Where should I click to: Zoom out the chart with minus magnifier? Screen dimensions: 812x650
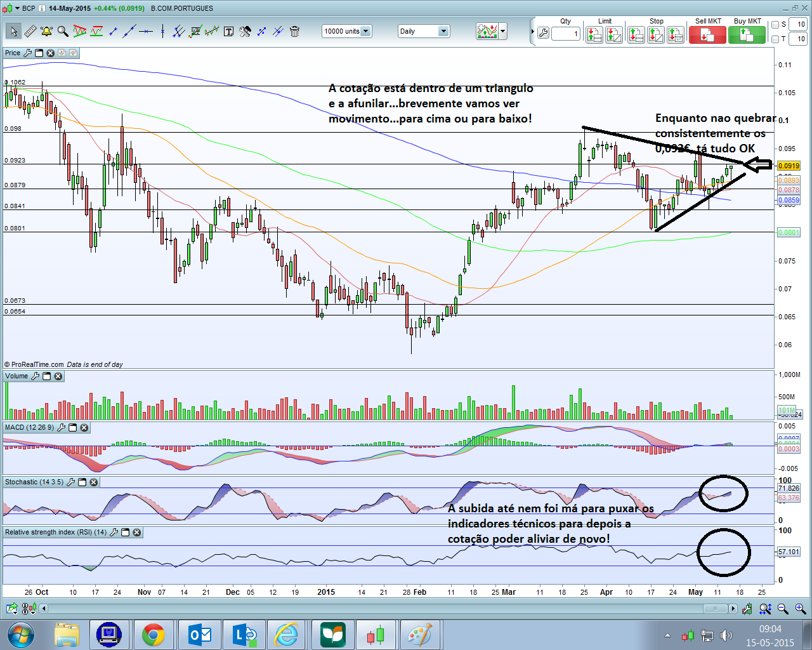point(783,609)
